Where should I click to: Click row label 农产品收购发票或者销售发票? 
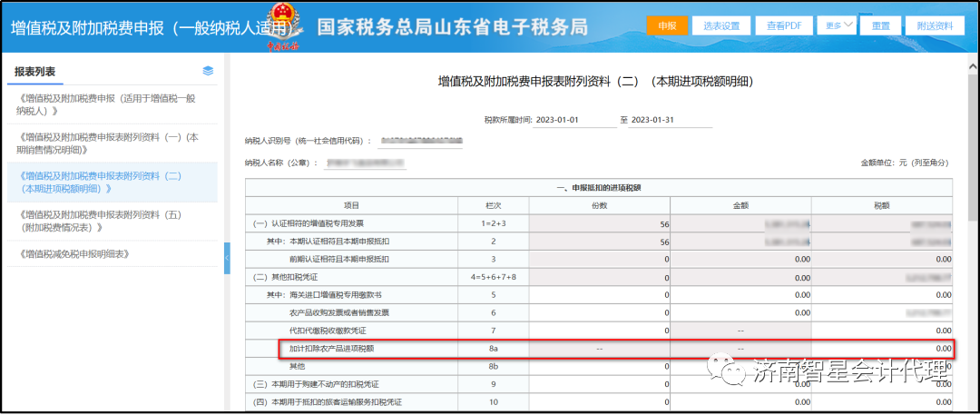(339, 312)
